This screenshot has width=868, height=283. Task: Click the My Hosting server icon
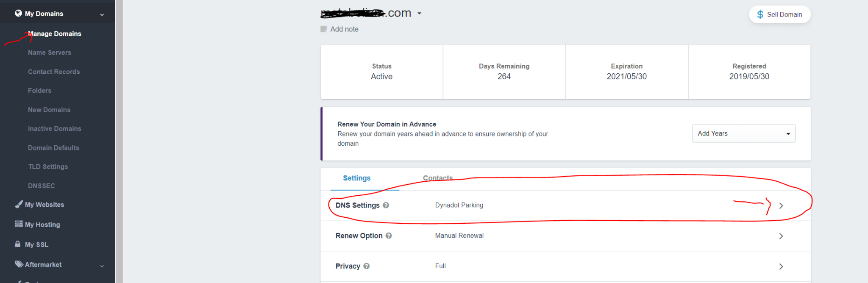19,225
